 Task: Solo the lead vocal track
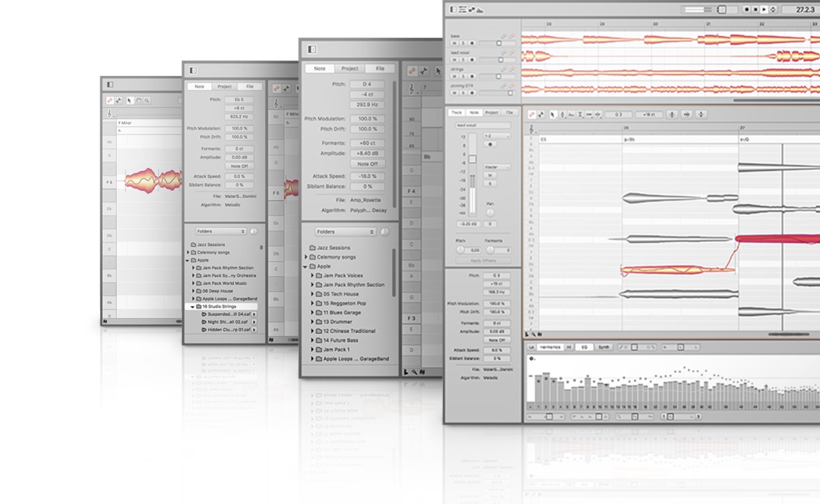pos(463,60)
